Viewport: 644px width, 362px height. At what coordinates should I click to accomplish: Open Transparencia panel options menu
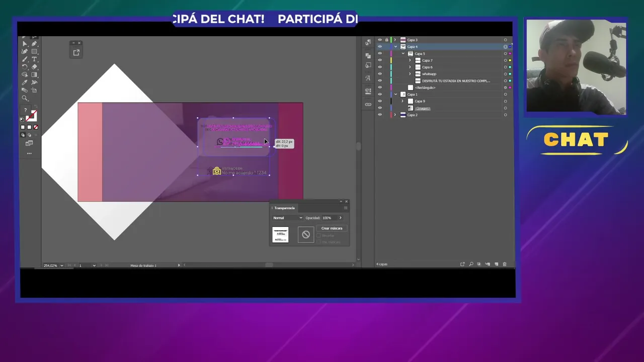[346, 208]
